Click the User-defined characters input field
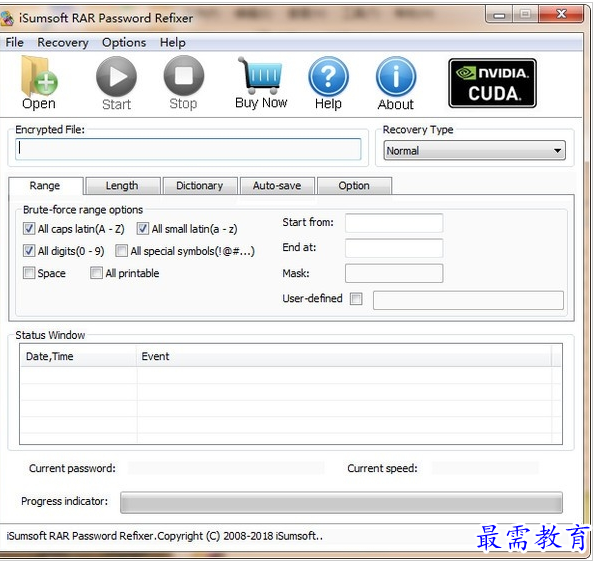Screen dimensions: 598x569 click(468, 300)
